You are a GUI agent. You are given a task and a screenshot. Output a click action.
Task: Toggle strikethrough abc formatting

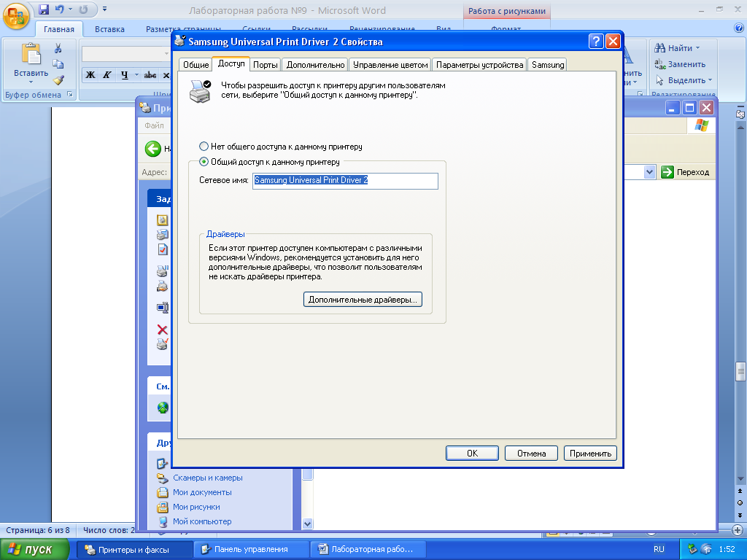point(150,75)
